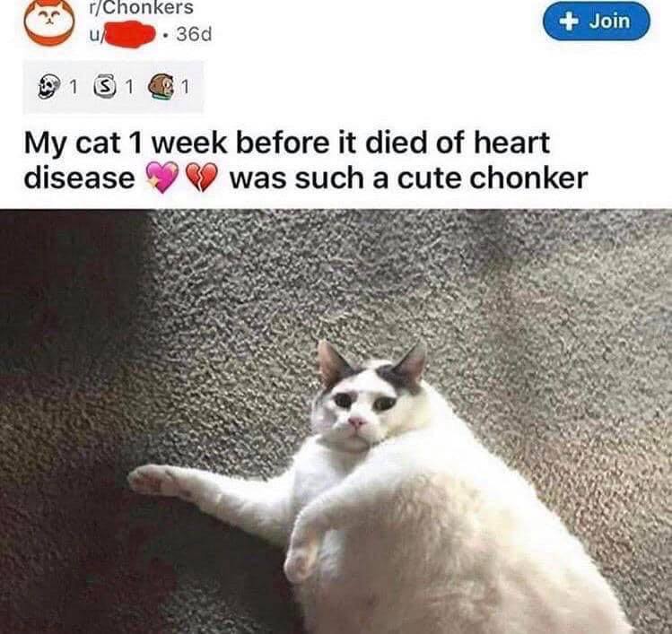Click the 36d post timestamp
This screenshot has width=672, height=634.
(x=194, y=35)
